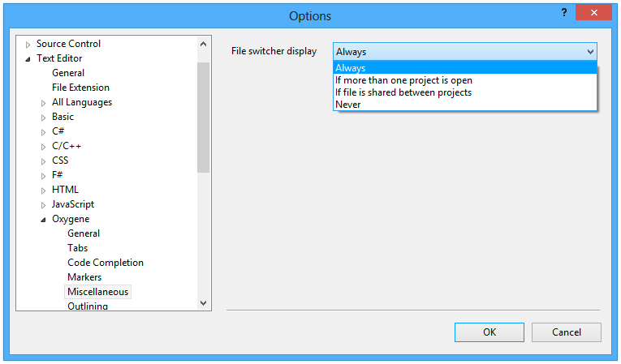
Task: Choose 'Always' in the dropdown list
Action: [x=351, y=69]
